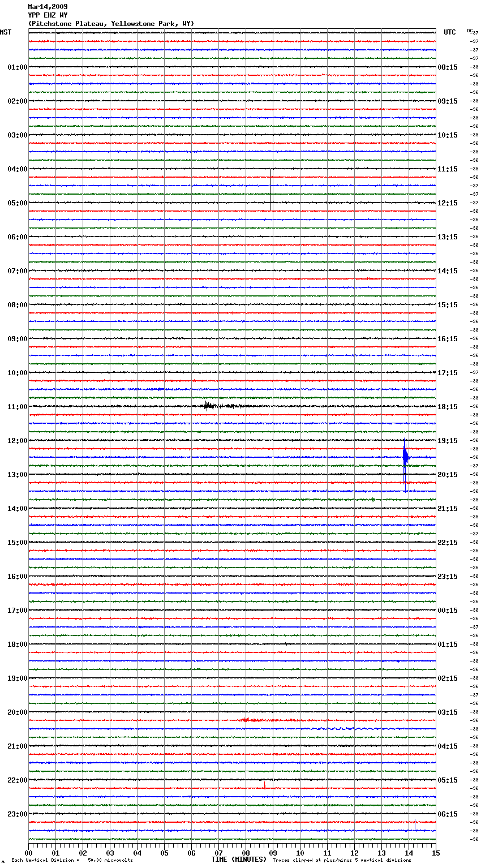Click the 04:00 MST row label
Viewport: 481px width, 868px height.
pos(17,169)
